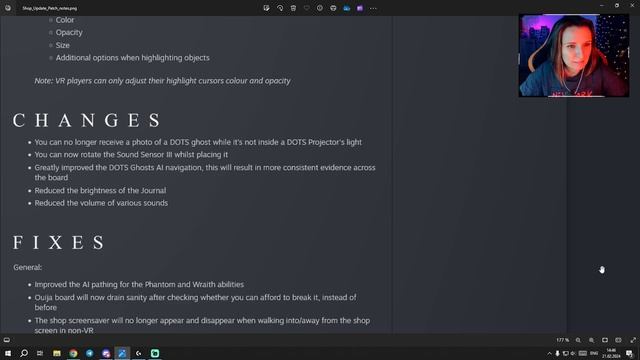Enter full screen with the arrows icon
The width and height of the screenshot is (640, 360).
coord(633,340)
